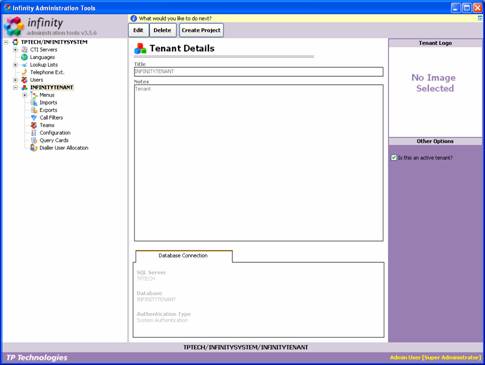Expand the Menus tree node
Screen dimensions: 485x365
tap(25, 95)
